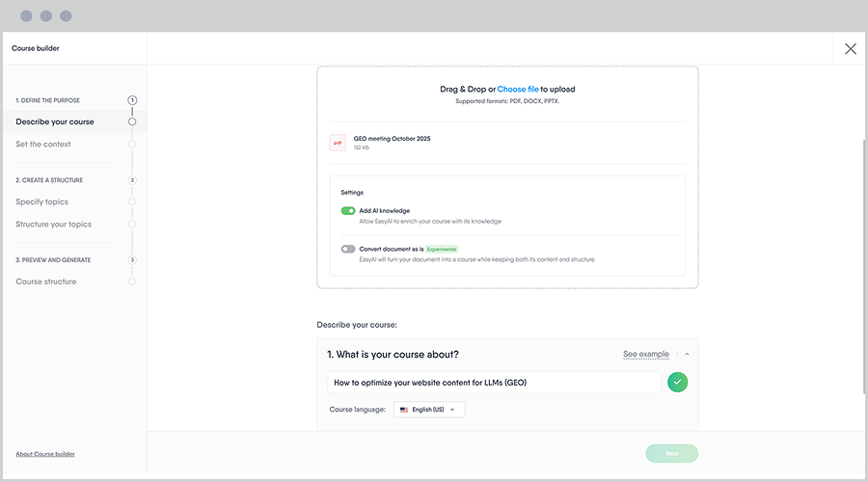
Task: Open the Structure your topics step
Action: pyautogui.click(x=54, y=225)
